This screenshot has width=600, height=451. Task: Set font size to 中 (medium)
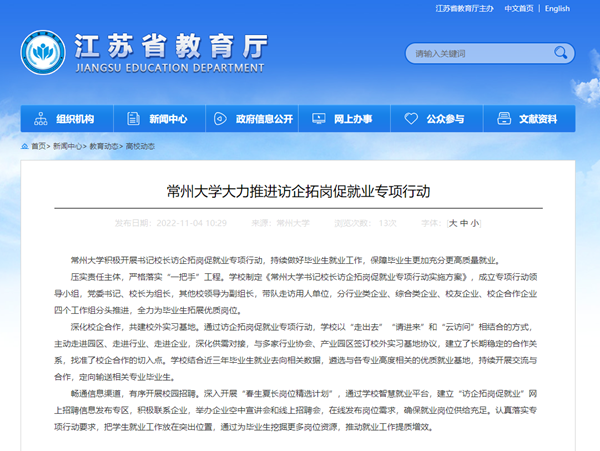(x=464, y=223)
